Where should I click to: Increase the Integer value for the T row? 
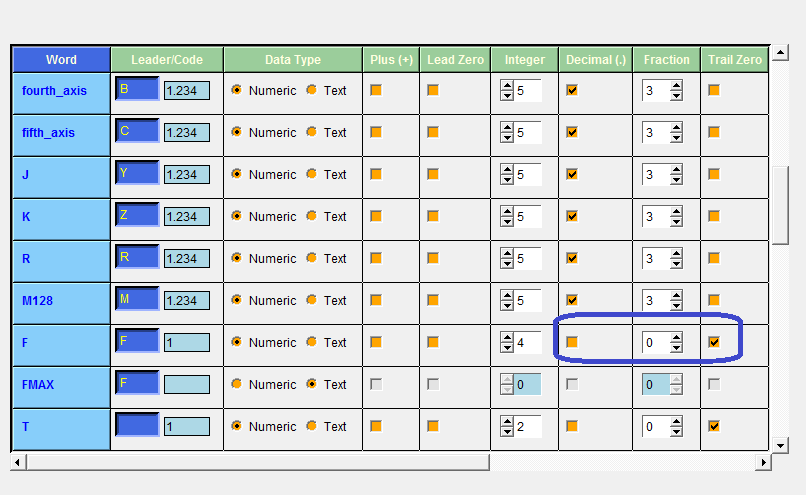(x=507, y=422)
